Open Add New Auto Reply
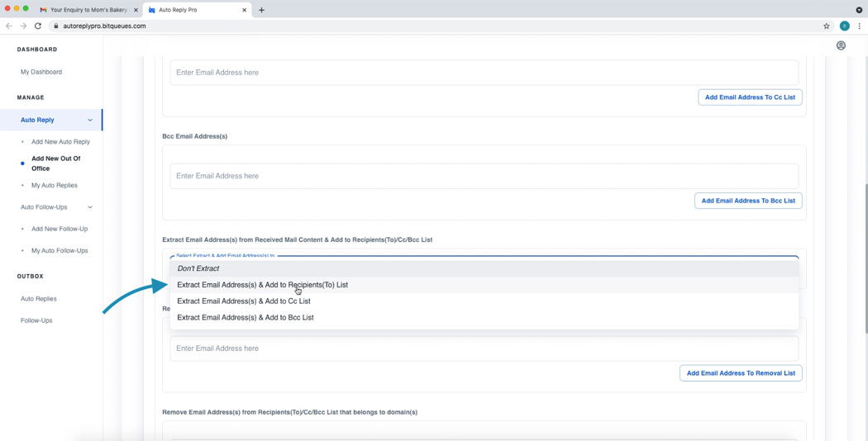The width and height of the screenshot is (868, 441). 60,142
